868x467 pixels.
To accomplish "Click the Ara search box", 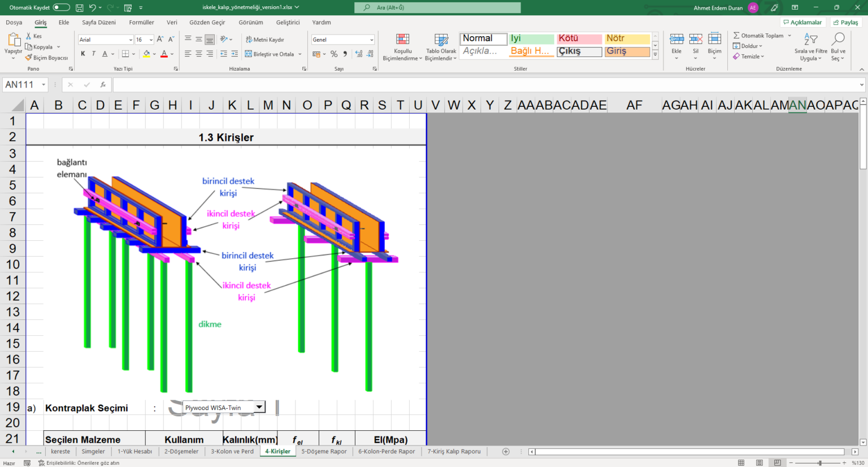I will (x=437, y=8).
